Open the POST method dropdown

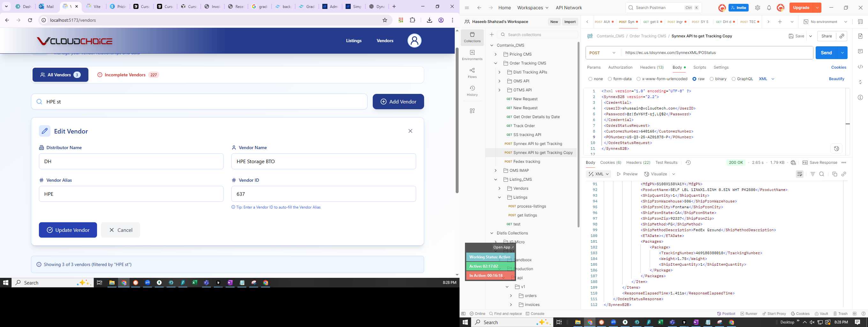click(603, 53)
